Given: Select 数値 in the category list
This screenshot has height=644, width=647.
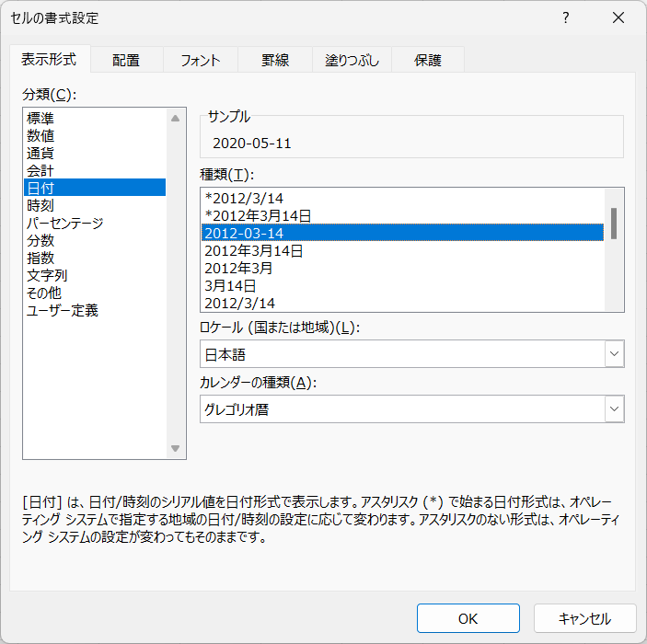Looking at the screenshot, I should [95, 136].
